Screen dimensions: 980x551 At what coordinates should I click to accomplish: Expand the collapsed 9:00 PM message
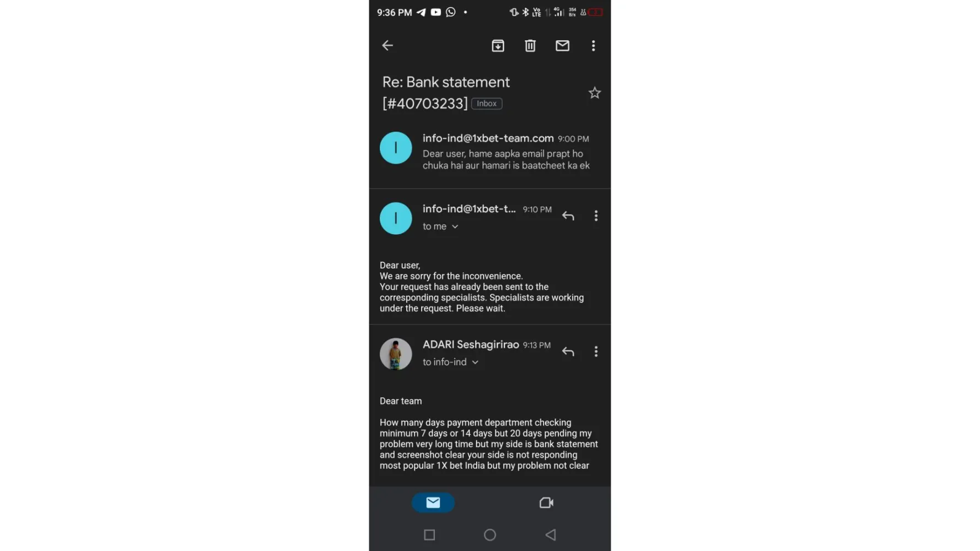(490, 151)
